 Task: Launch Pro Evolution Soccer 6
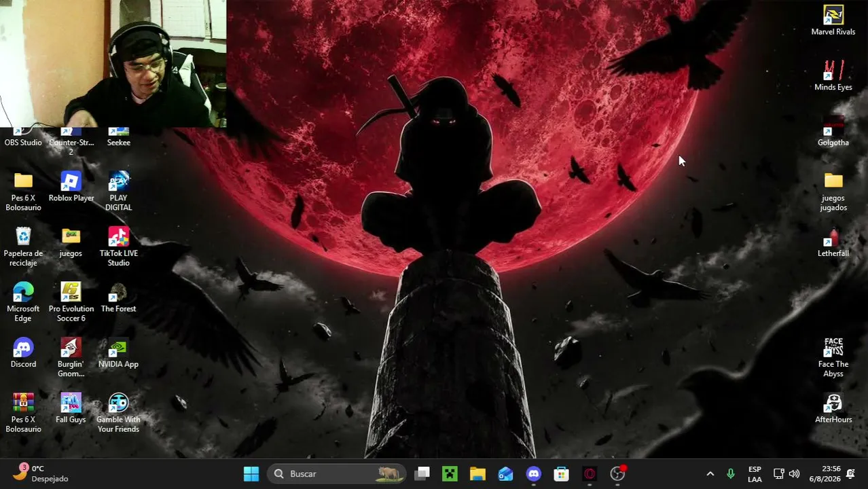coord(71,303)
